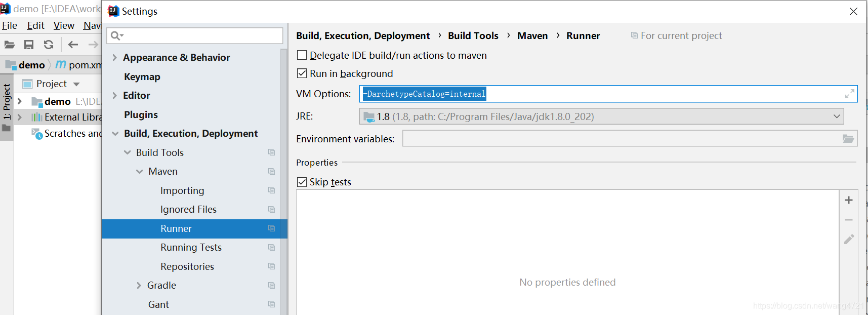Image resolution: width=868 pixels, height=315 pixels.
Task: Focus the Settings search input field
Action: (x=195, y=35)
